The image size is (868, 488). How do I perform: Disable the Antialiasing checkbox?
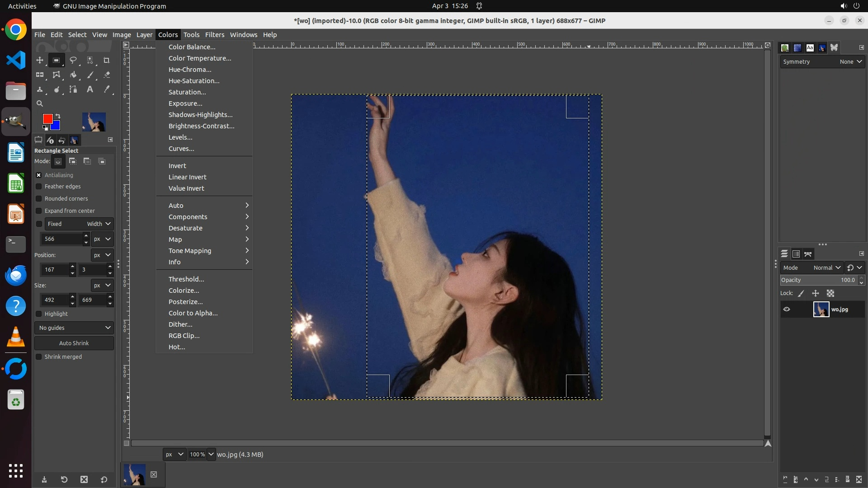pos(39,175)
